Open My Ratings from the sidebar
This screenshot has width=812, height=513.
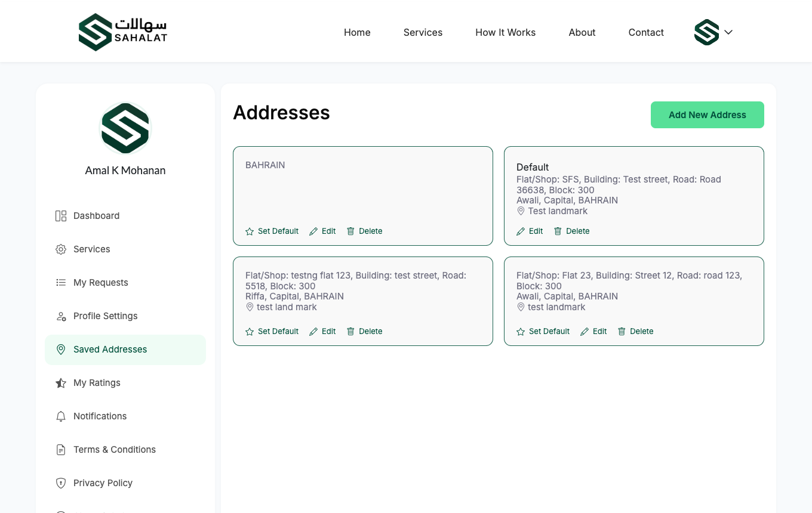point(125,383)
